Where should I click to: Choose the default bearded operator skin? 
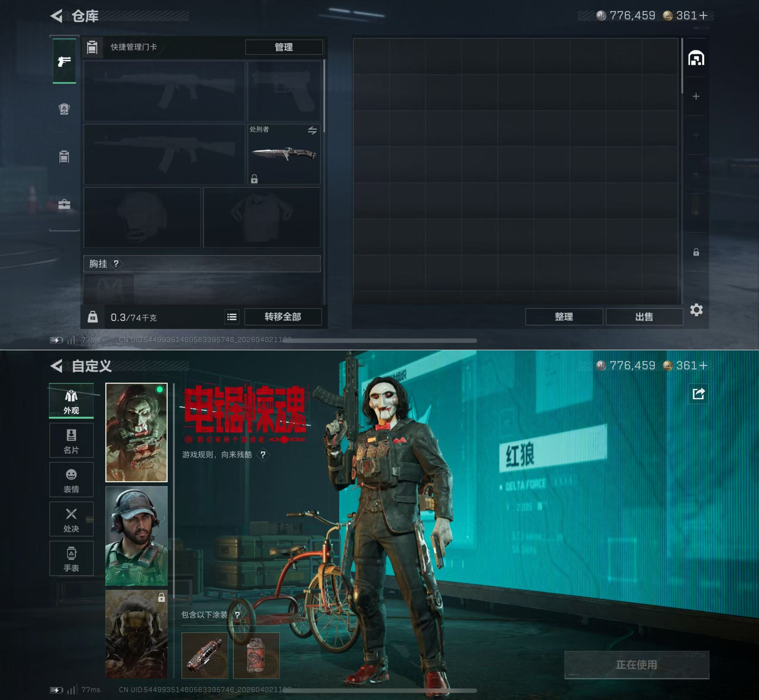(x=136, y=536)
